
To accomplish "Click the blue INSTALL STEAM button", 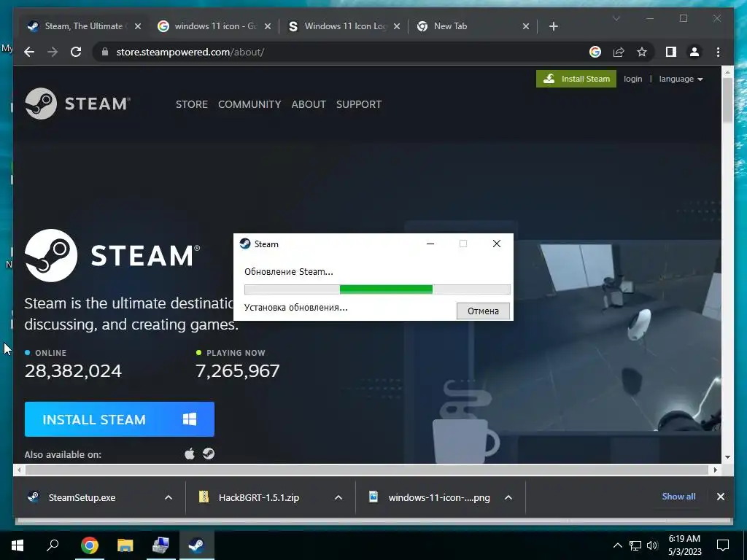I will [x=119, y=419].
